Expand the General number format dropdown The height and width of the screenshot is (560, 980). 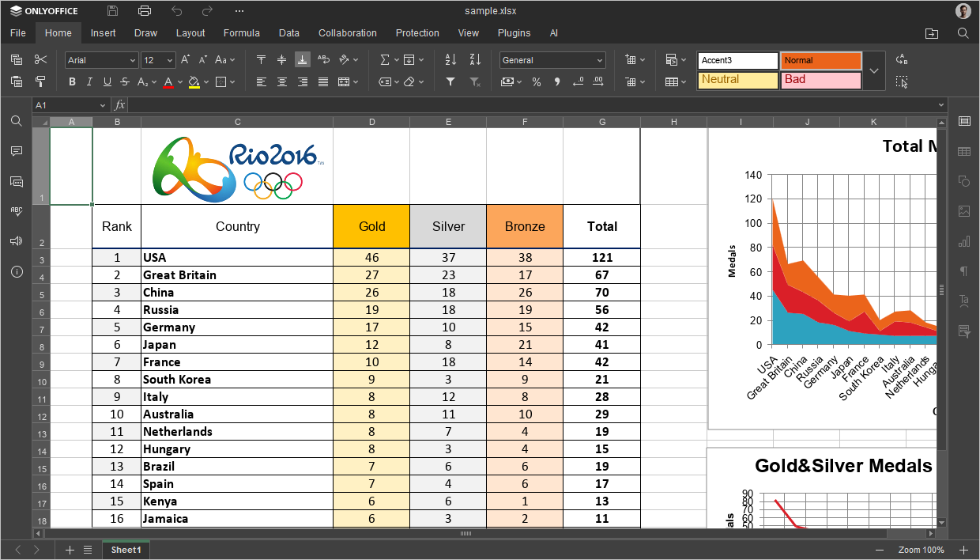click(x=552, y=60)
